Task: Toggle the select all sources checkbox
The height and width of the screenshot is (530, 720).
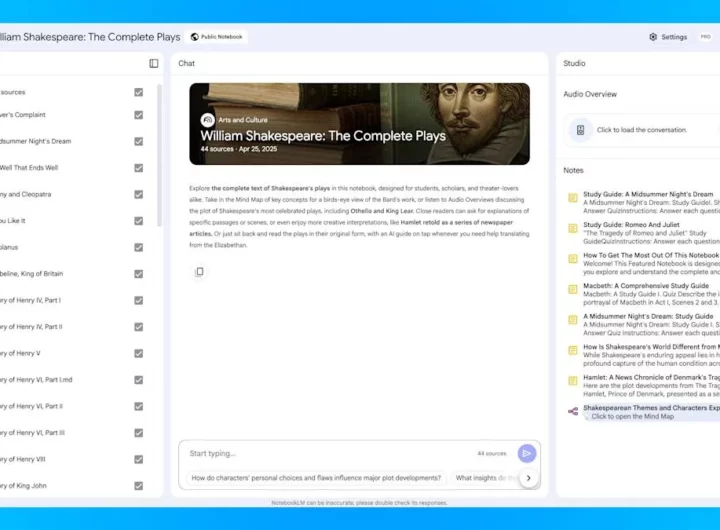Action: click(139, 92)
